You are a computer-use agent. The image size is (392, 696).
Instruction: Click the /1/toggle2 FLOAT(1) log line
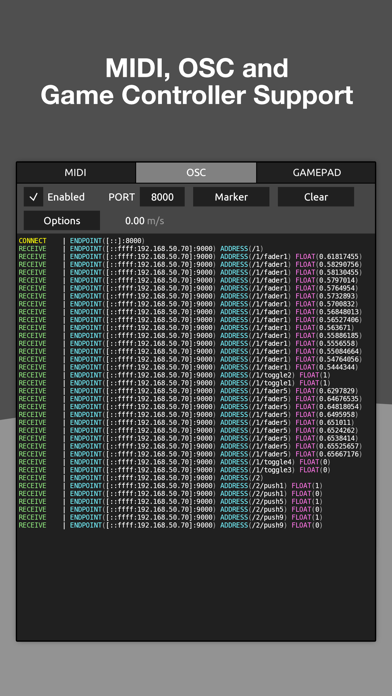[174, 375]
